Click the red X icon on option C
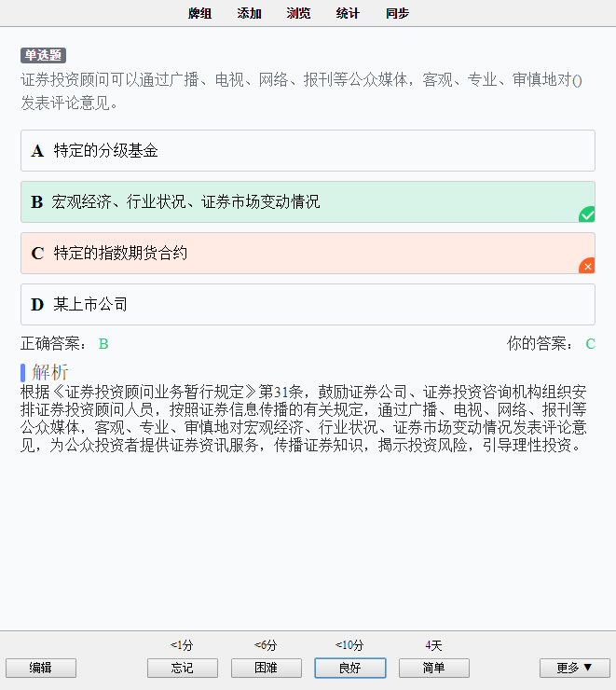 [587, 266]
